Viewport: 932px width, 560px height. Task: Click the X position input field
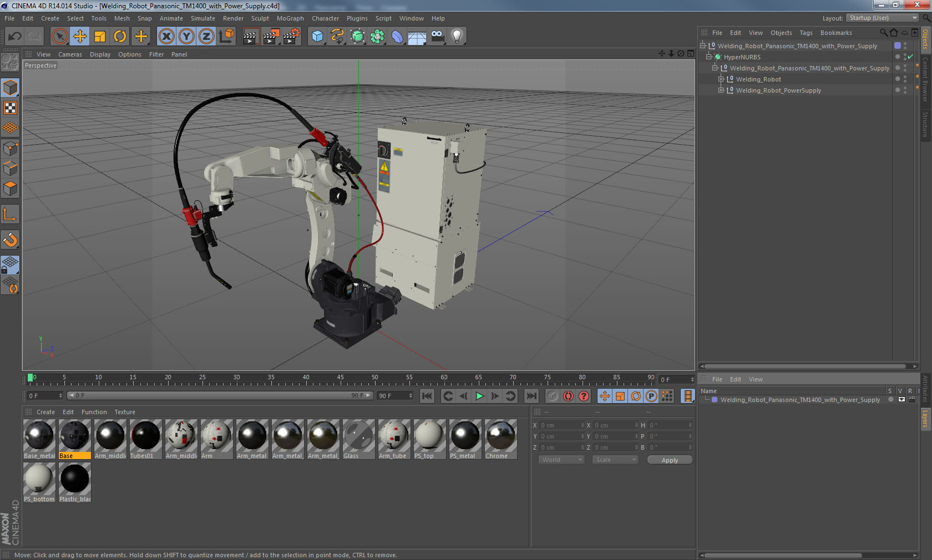click(x=561, y=425)
